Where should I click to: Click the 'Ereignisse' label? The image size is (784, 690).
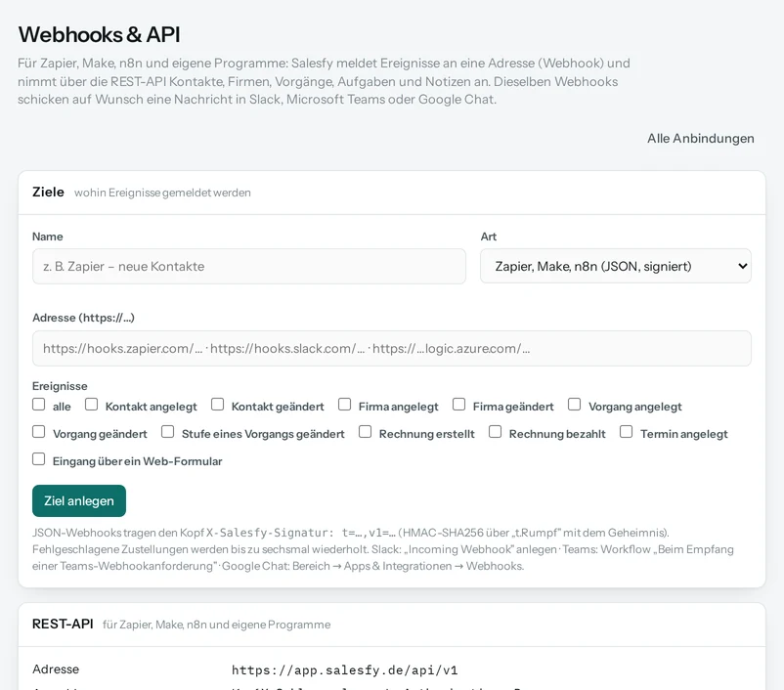pos(60,386)
